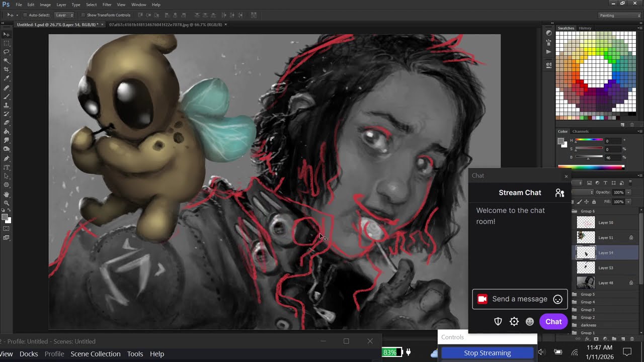Open the chat community people icon

(x=559, y=193)
